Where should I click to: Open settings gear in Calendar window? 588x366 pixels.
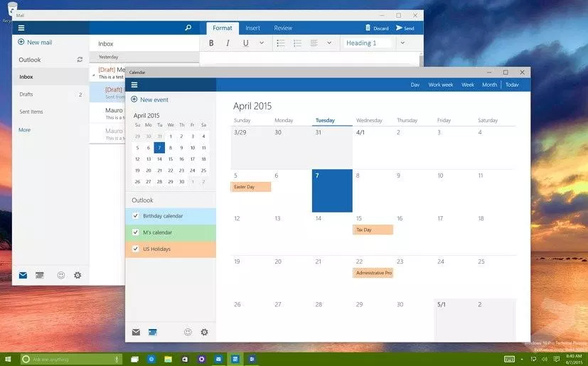(204, 332)
